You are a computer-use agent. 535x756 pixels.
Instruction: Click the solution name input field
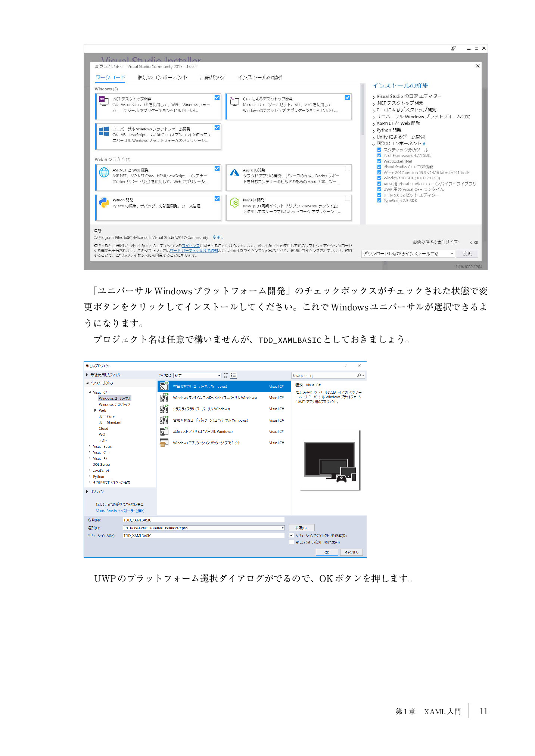[x=203, y=535]
